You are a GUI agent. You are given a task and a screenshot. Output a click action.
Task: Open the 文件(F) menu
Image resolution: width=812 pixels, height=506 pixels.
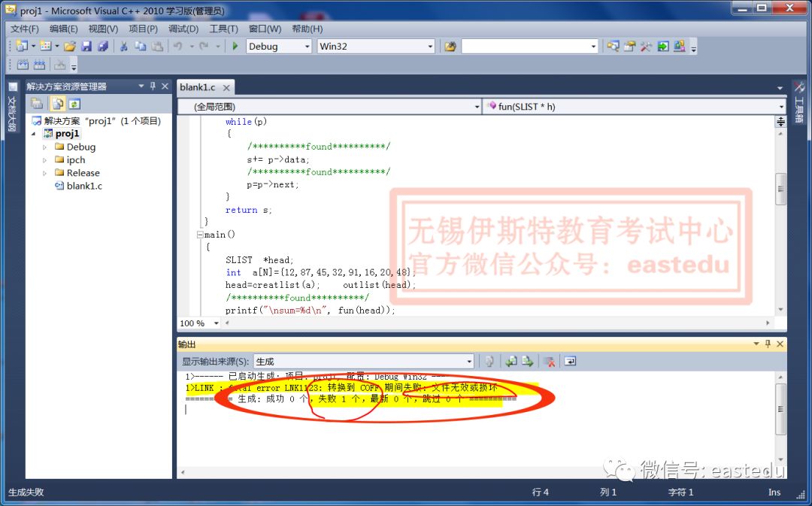(25, 29)
